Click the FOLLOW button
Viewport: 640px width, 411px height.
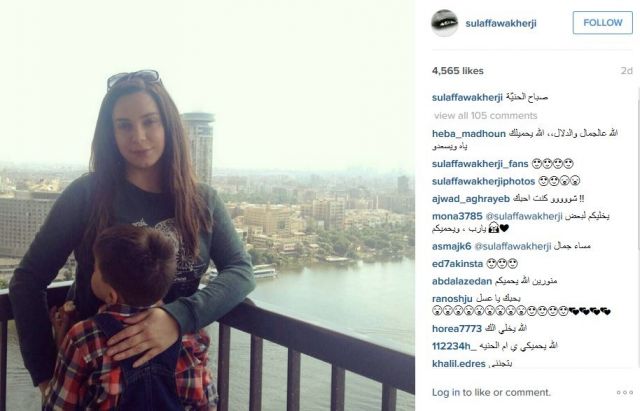602,22
